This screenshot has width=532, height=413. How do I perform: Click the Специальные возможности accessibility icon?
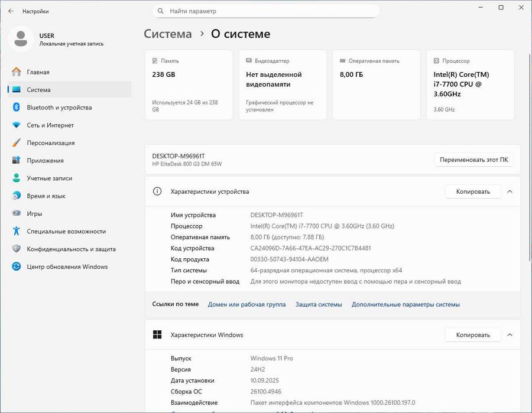[17, 232]
